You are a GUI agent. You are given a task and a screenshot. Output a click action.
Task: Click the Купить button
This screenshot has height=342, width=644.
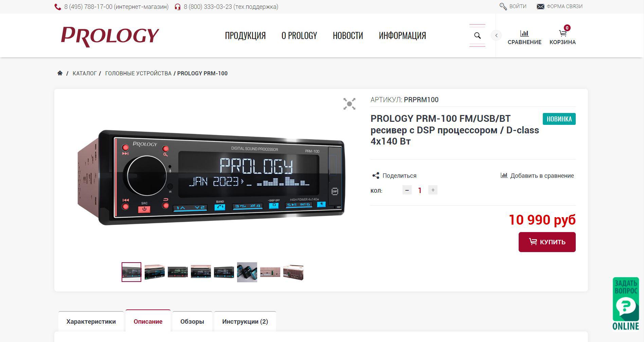547,242
